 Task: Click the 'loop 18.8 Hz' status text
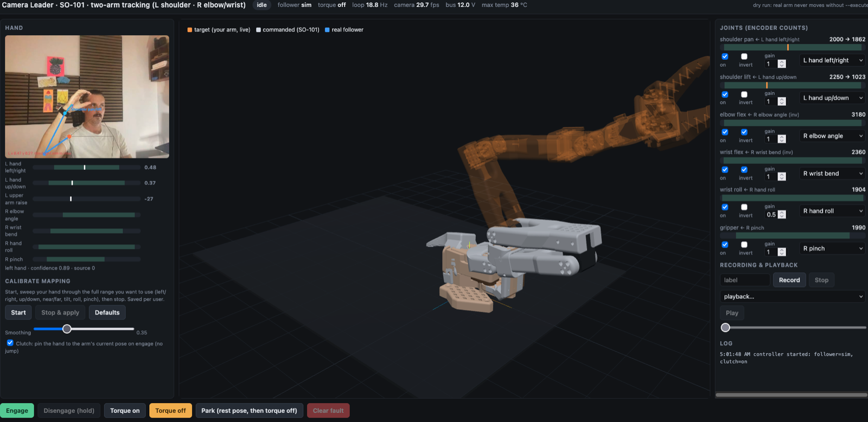[x=369, y=5]
